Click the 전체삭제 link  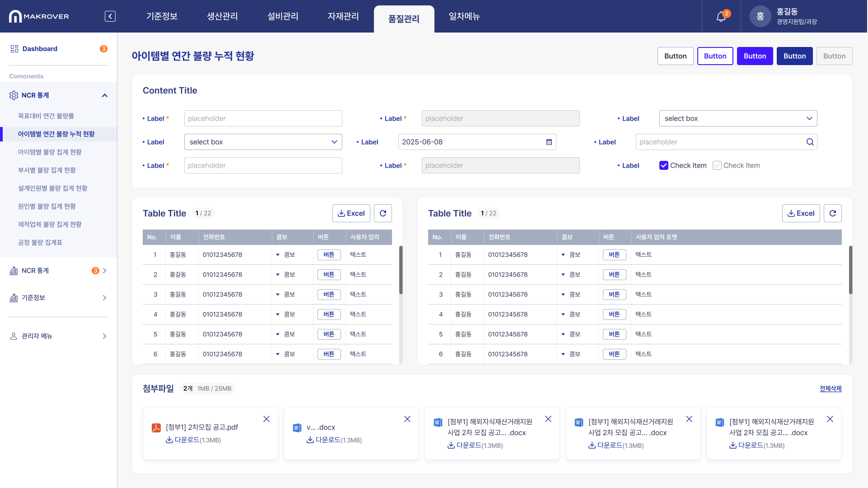tap(830, 389)
